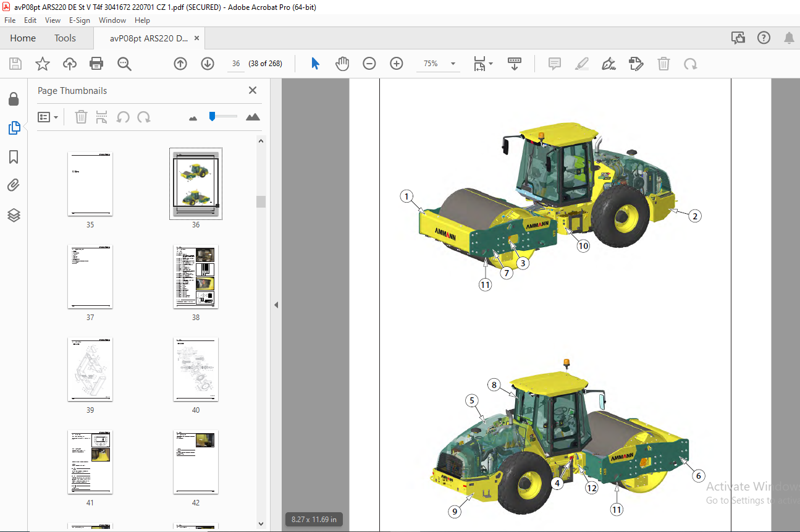
Task: Select the page 35 thumbnail
Action: 90,184
